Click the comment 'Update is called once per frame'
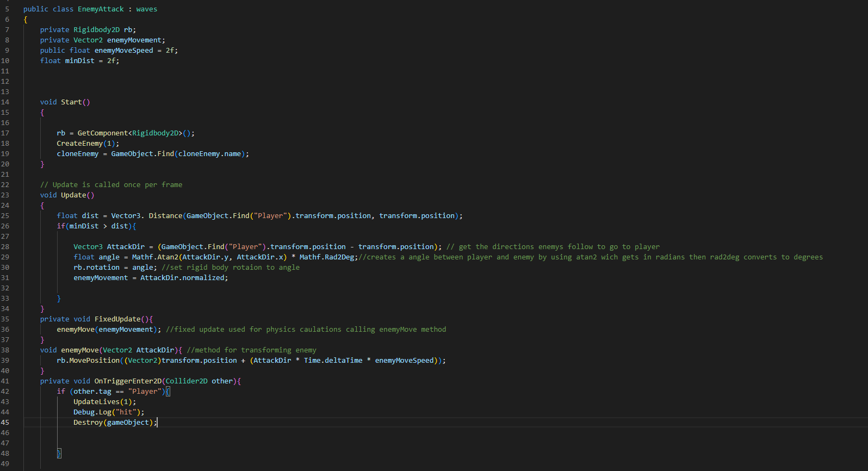Image resolution: width=868 pixels, height=471 pixels. (111, 185)
